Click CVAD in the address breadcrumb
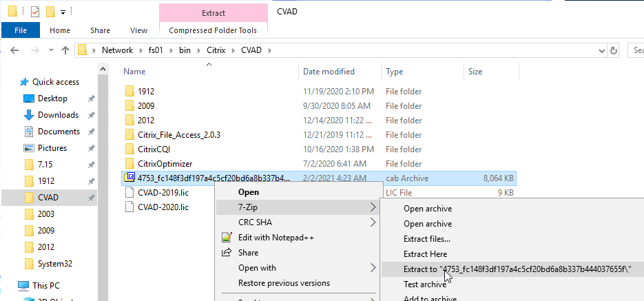This screenshot has width=644, height=301. [x=251, y=50]
